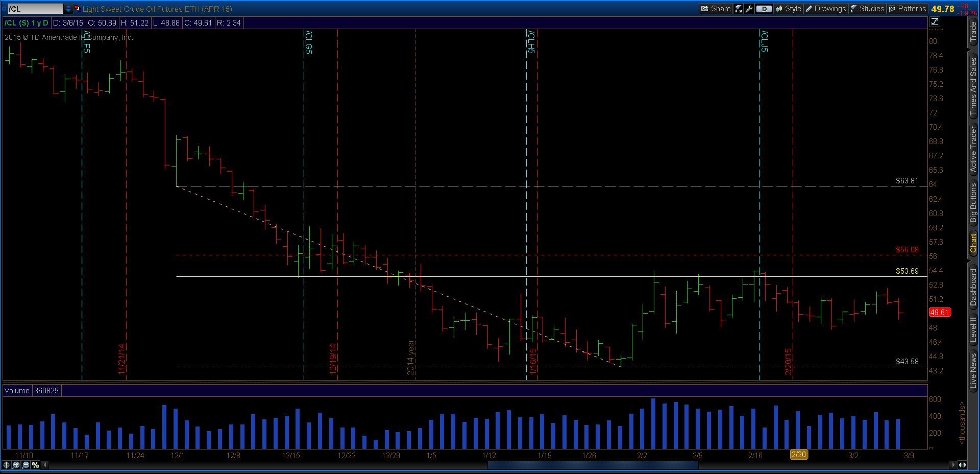Click the color link clipboard icon
The image size is (980, 474).
point(78,8)
